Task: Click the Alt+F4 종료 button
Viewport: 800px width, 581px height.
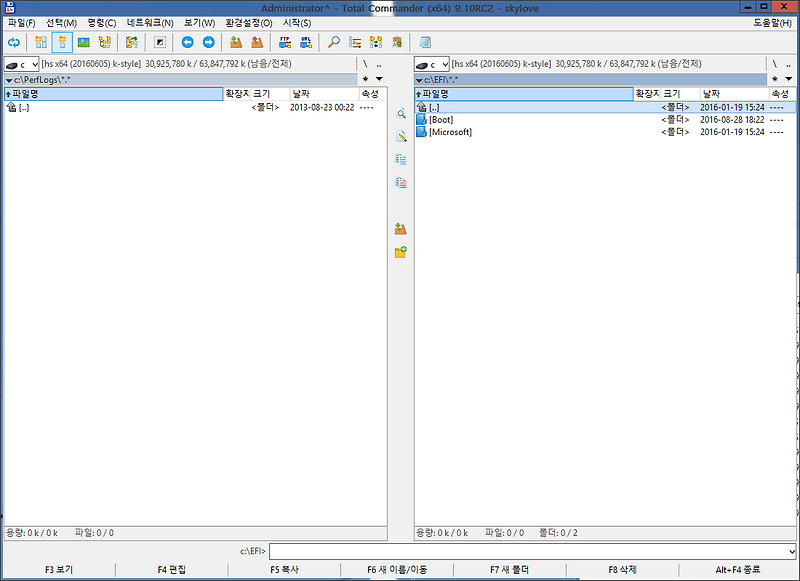Action: pyautogui.click(x=738, y=569)
